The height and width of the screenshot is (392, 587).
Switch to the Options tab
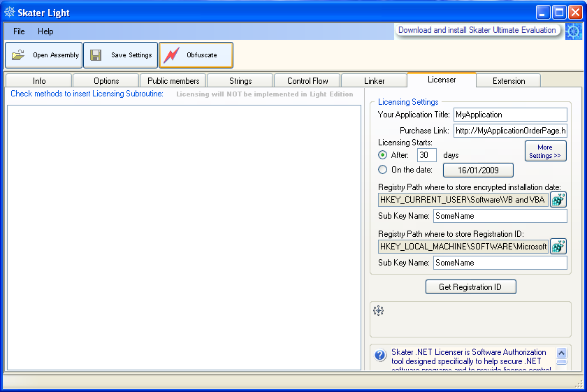pos(106,80)
